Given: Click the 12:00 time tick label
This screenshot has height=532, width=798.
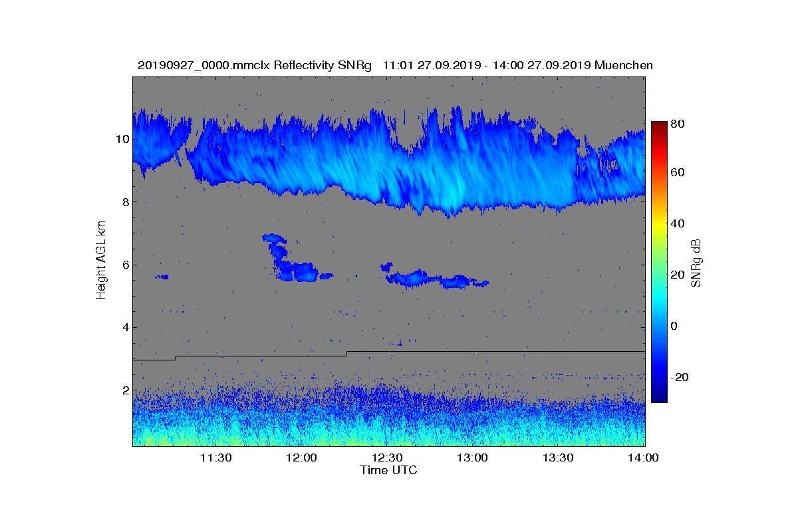Looking at the screenshot, I should (301, 458).
